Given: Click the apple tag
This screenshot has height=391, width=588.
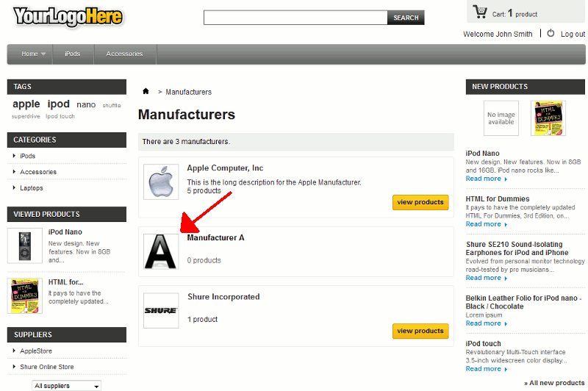Looking at the screenshot, I should point(26,104).
